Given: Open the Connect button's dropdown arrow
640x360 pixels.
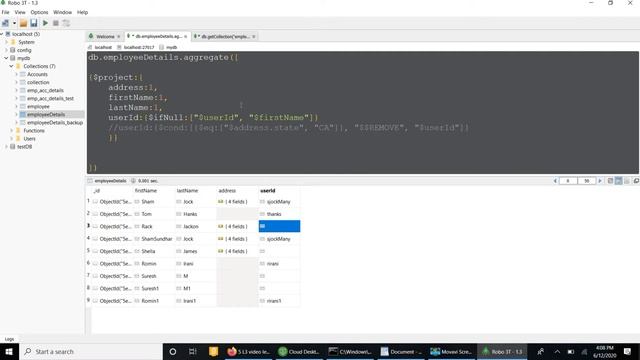Looking at the screenshot, I should (x=14, y=23).
